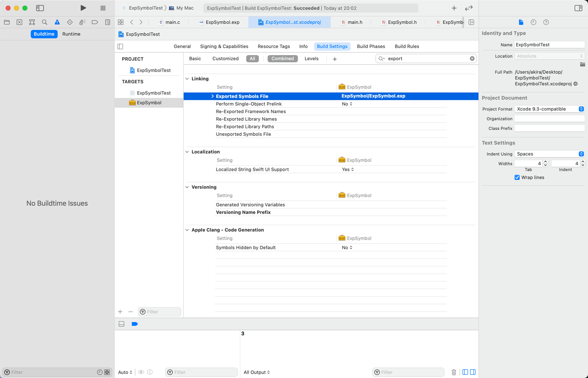Show the File inspector

click(521, 22)
